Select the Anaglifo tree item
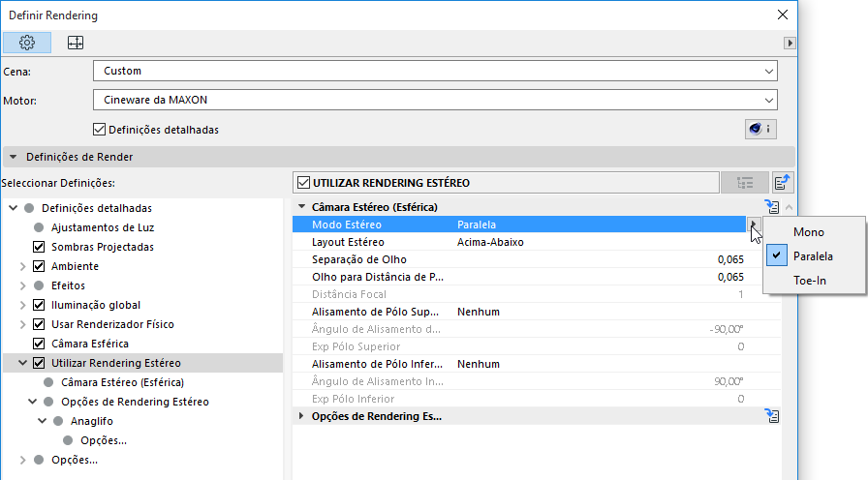Screen dimensions: 868x480 [92, 421]
